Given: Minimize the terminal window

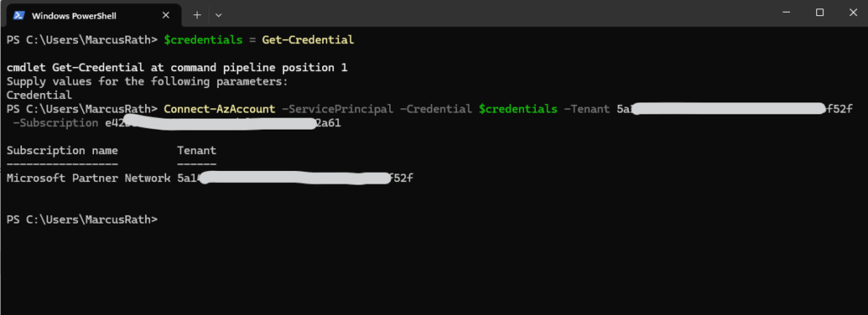Looking at the screenshot, I should 787,13.
